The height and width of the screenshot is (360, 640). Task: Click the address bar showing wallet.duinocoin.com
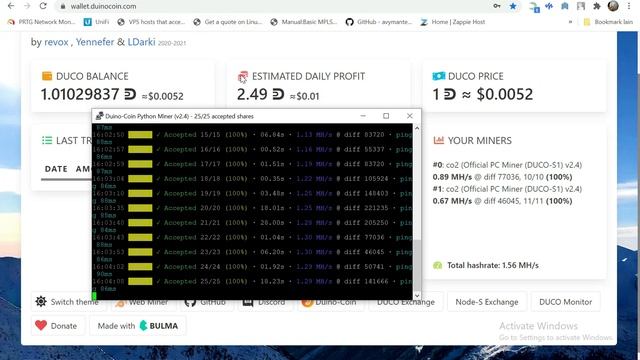click(269, 6)
